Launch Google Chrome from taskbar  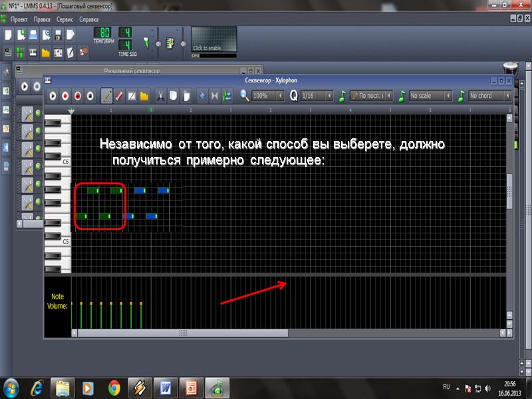click(x=114, y=388)
